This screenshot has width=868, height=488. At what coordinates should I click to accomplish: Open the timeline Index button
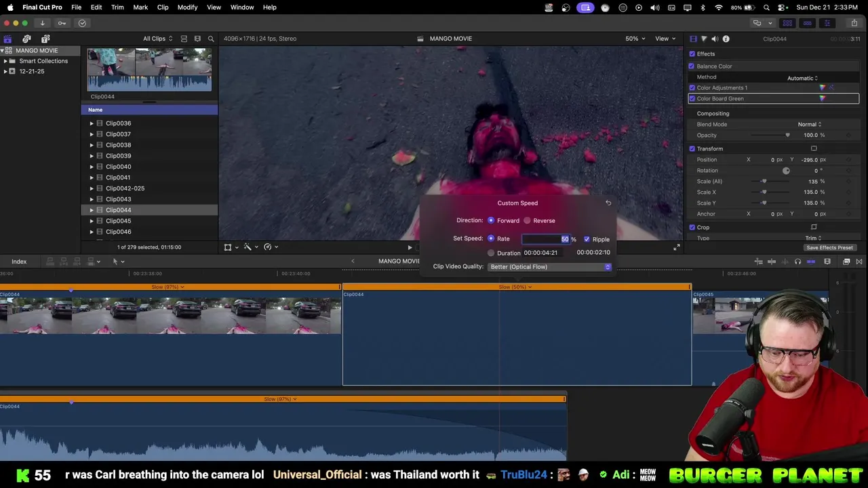[19, 262]
